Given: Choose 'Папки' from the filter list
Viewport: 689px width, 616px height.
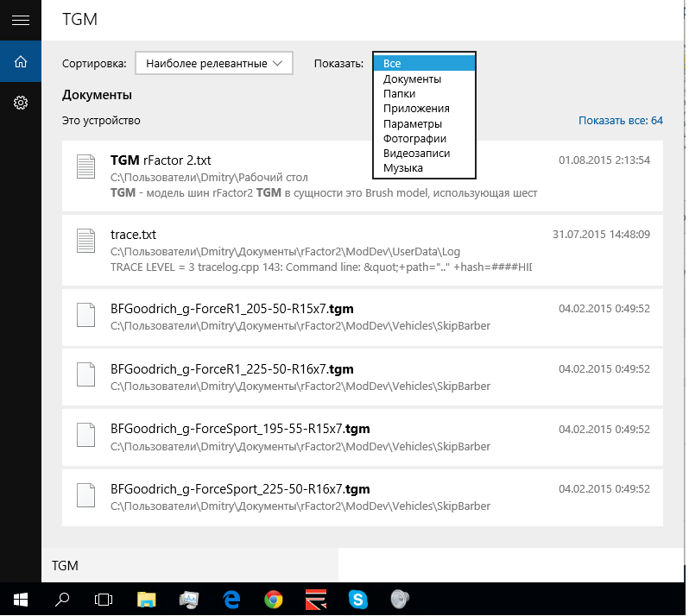Looking at the screenshot, I should 399,93.
